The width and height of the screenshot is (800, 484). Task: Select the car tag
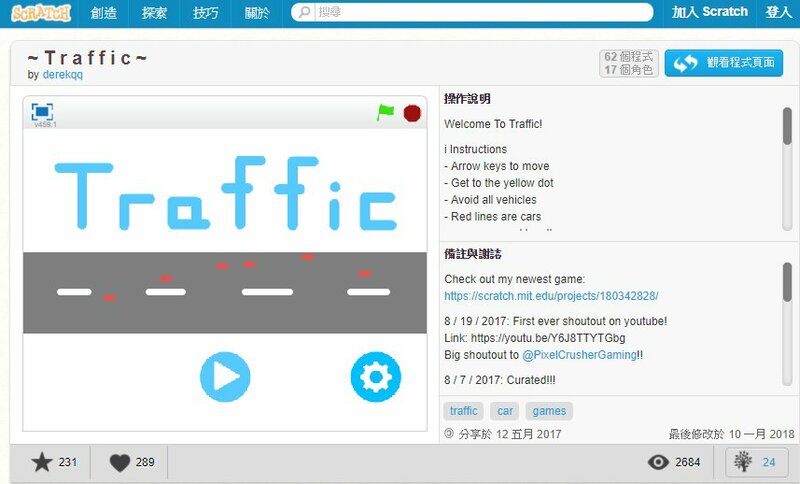[505, 411]
